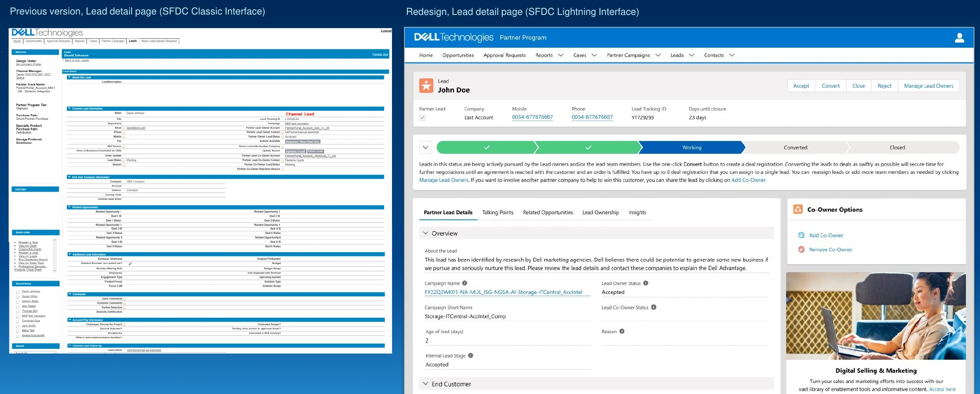Select the Closed stage in the path
This screenshot has width=980, height=394.
897,147
